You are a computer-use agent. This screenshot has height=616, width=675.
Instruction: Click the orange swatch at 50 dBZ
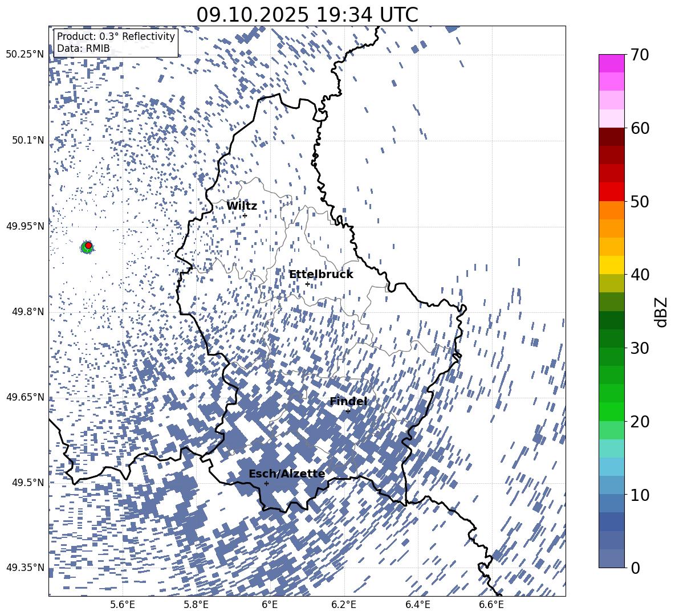pyautogui.click(x=612, y=210)
